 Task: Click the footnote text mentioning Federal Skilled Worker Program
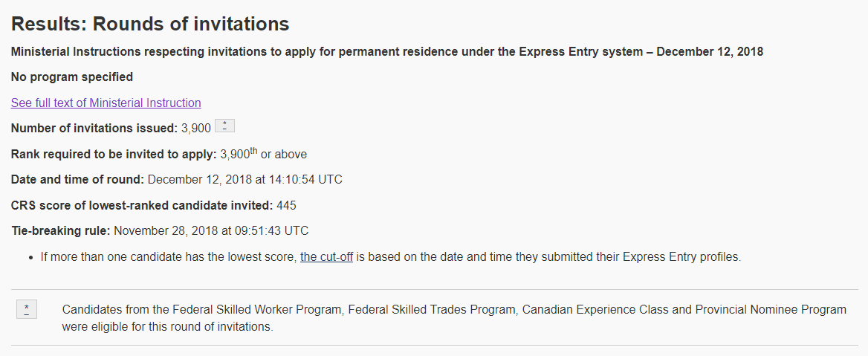click(453, 309)
